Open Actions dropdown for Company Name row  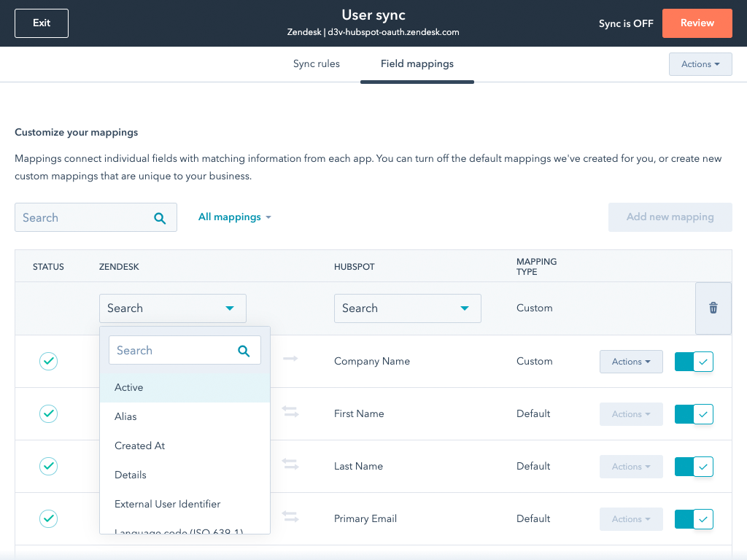click(x=630, y=362)
